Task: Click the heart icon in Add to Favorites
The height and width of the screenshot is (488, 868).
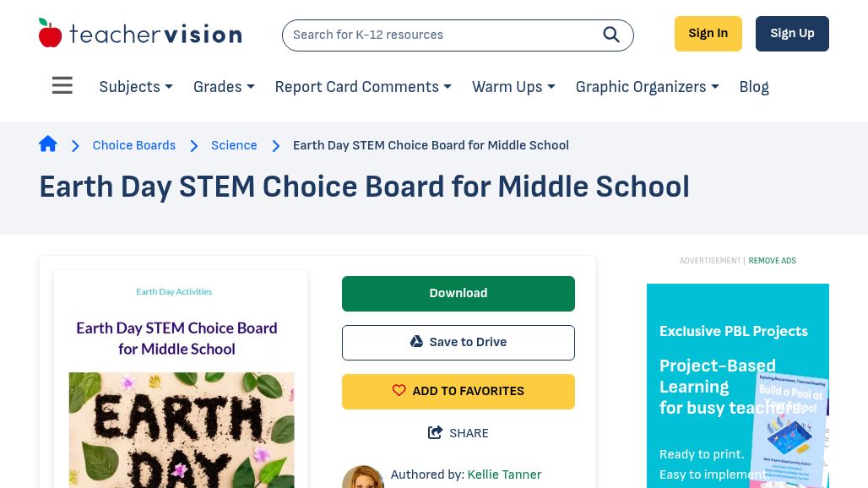Action: tap(399, 391)
